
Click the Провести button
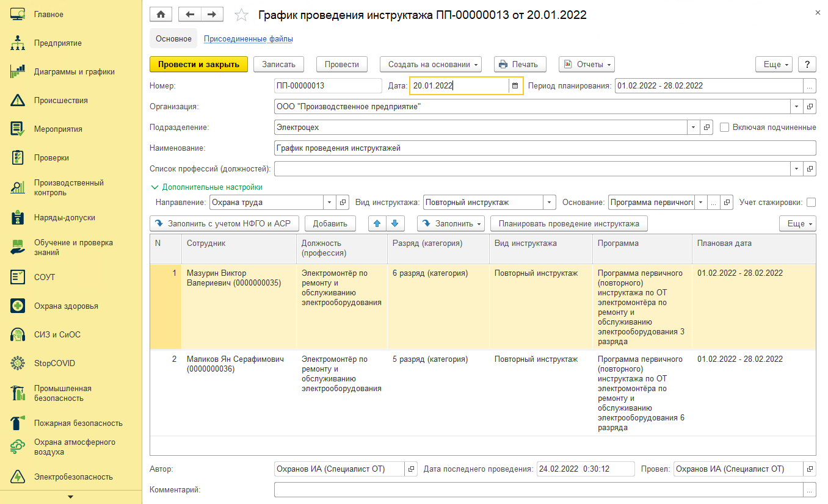tap(341, 64)
